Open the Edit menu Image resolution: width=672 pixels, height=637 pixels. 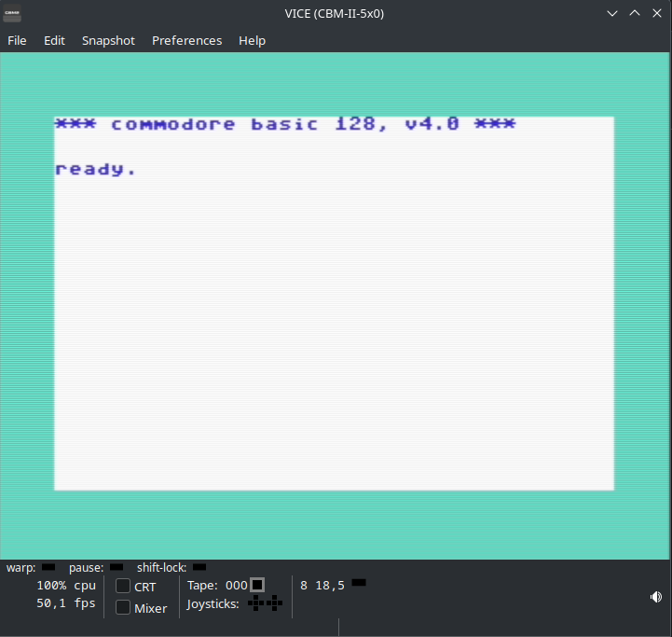pyautogui.click(x=54, y=40)
